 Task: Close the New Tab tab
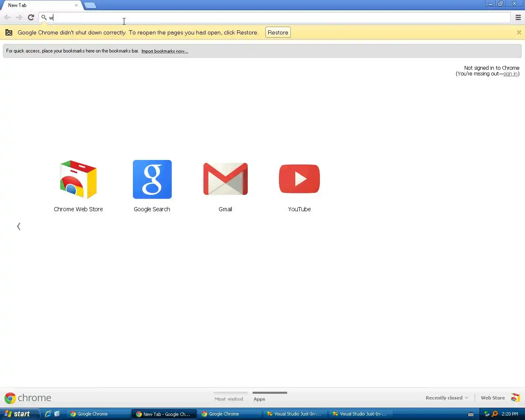(x=76, y=5)
